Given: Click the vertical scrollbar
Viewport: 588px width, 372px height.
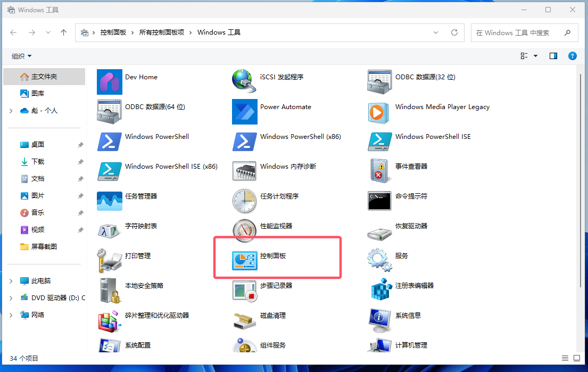Looking at the screenshot, I should (581, 180).
